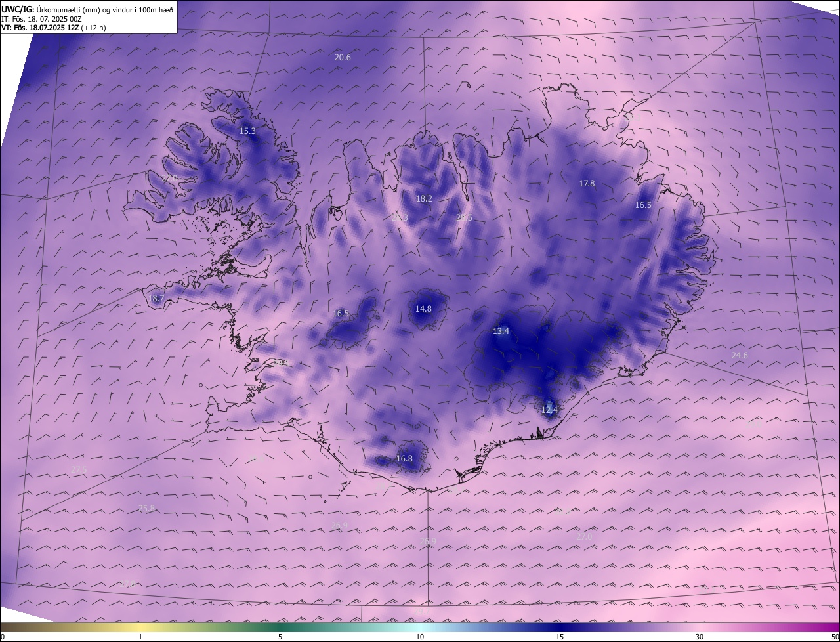Click the 14.8 value label on the map
This screenshot has width=840, height=642.
tap(423, 309)
